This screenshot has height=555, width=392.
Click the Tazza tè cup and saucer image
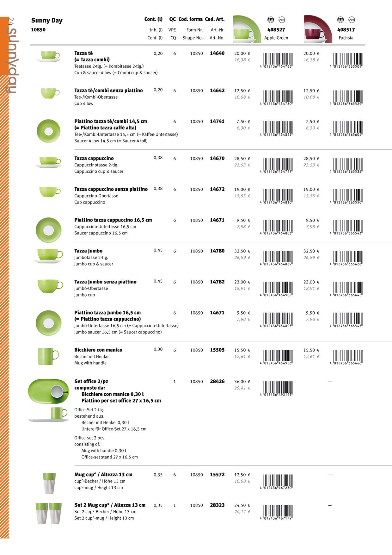coord(49,56)
